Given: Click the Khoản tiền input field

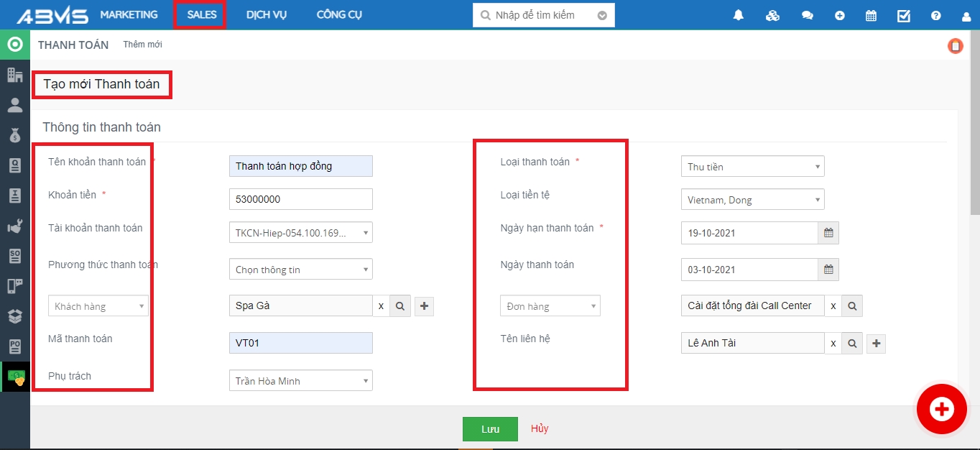Looking at the screenshot, I should click(300, 199).
